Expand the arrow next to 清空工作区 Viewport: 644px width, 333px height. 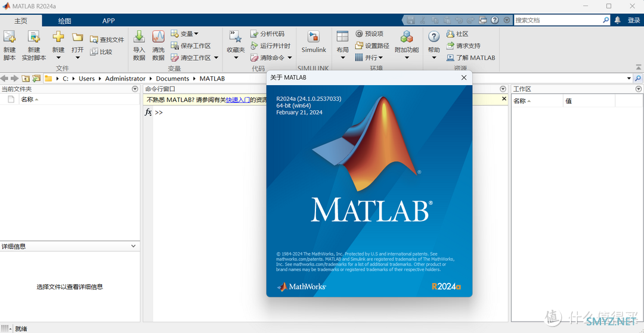(x=216, y=58)
